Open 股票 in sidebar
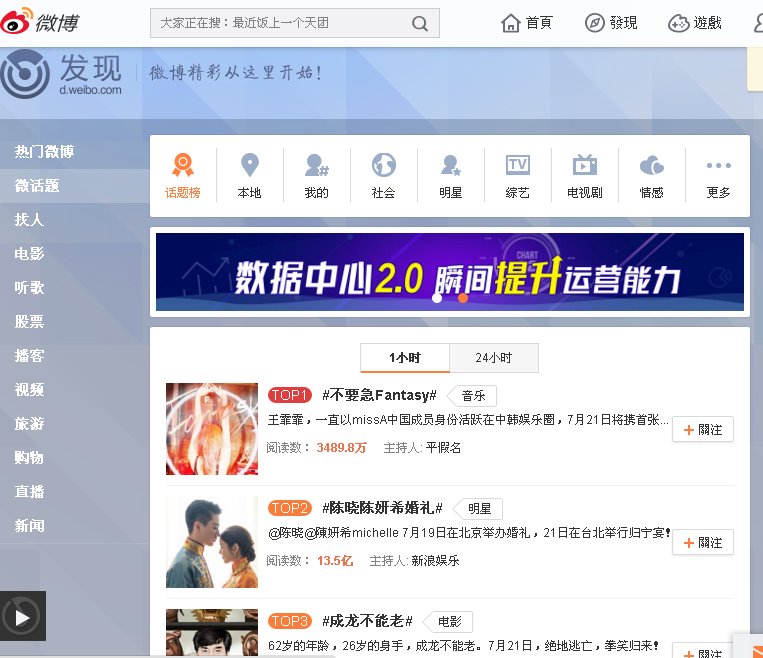Image resolution: width=763 pixels, height=658 pixels. [29, 322]
